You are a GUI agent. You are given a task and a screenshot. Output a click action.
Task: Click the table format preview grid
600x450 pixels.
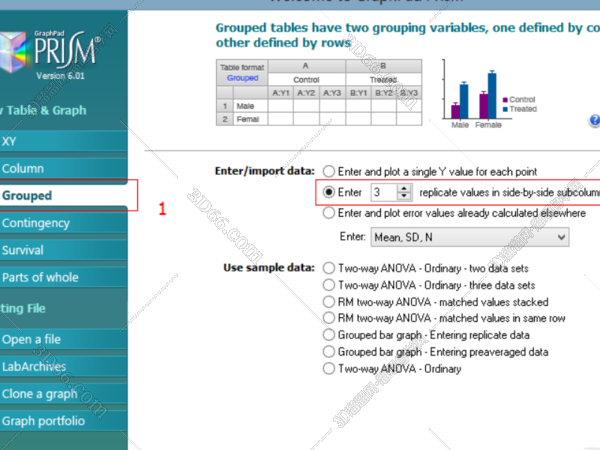tap(320, 93)
